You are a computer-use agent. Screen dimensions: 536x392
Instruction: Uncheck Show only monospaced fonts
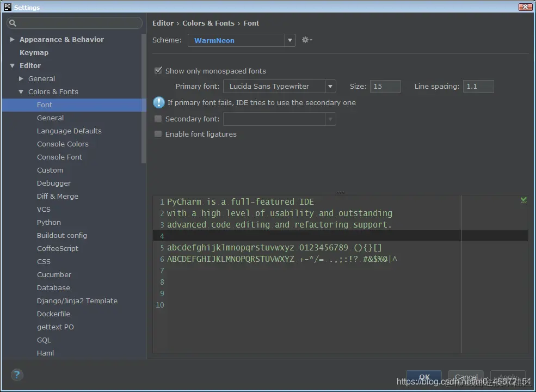tap(158, 71)
